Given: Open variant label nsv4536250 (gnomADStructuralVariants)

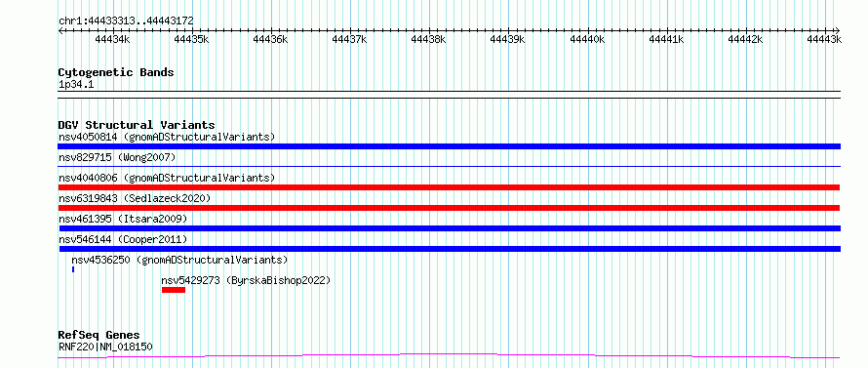Looking at the screenshot, I should point(179,260).
